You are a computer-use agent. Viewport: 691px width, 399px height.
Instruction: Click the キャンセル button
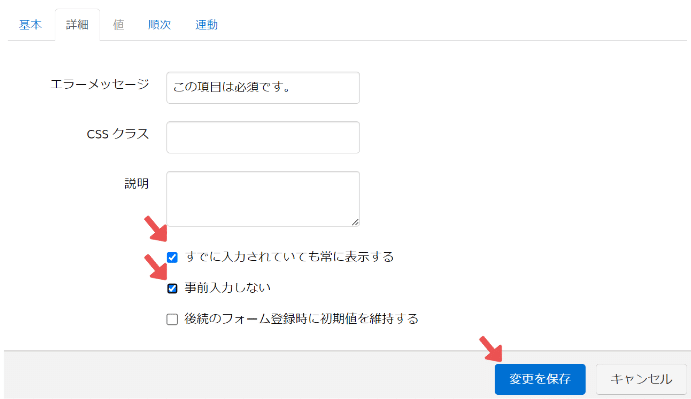coord(641,379)
